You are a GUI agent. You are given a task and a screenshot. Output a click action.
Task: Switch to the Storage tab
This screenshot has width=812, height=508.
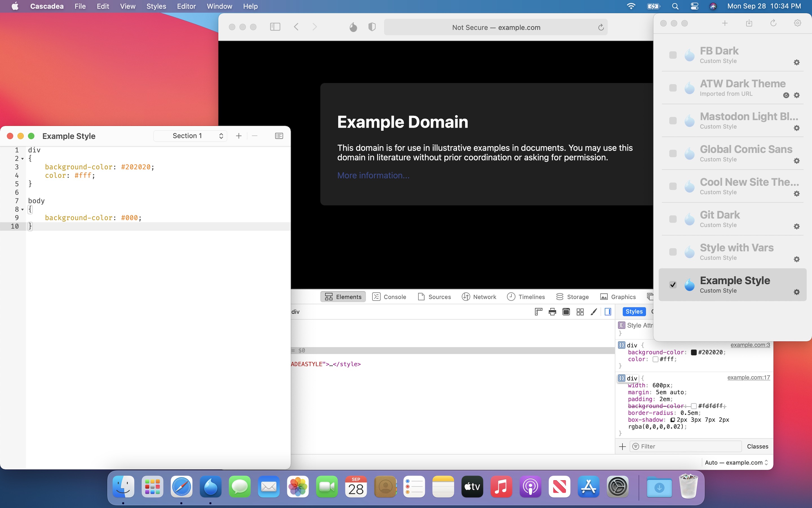pos(572,297)
